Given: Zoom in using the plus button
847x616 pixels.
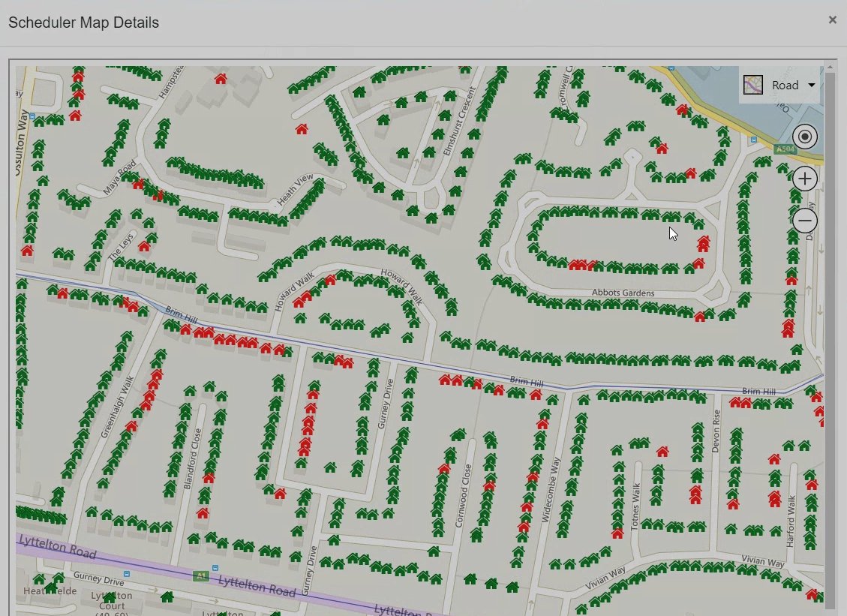Looking at the screenshot, I should point(804,179).
